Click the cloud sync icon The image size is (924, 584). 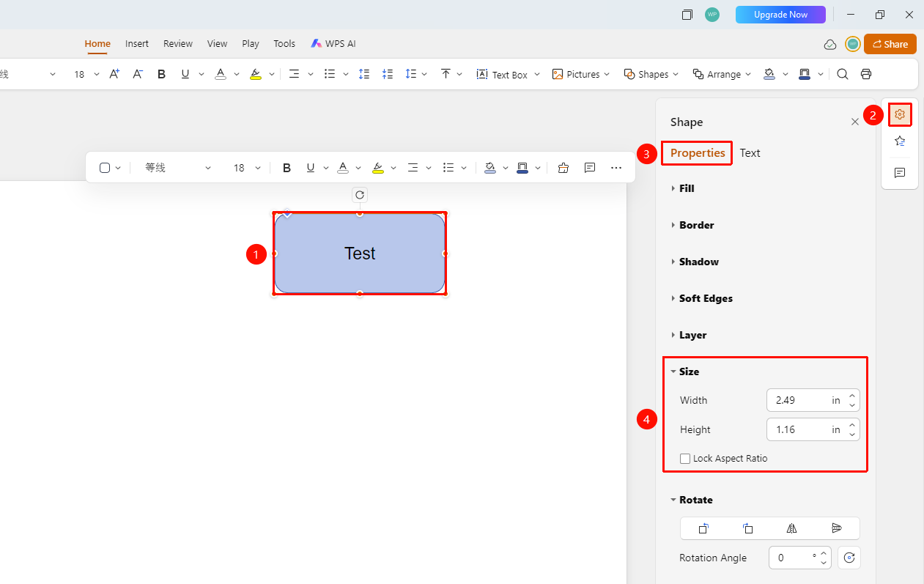[x=830, y=44]
